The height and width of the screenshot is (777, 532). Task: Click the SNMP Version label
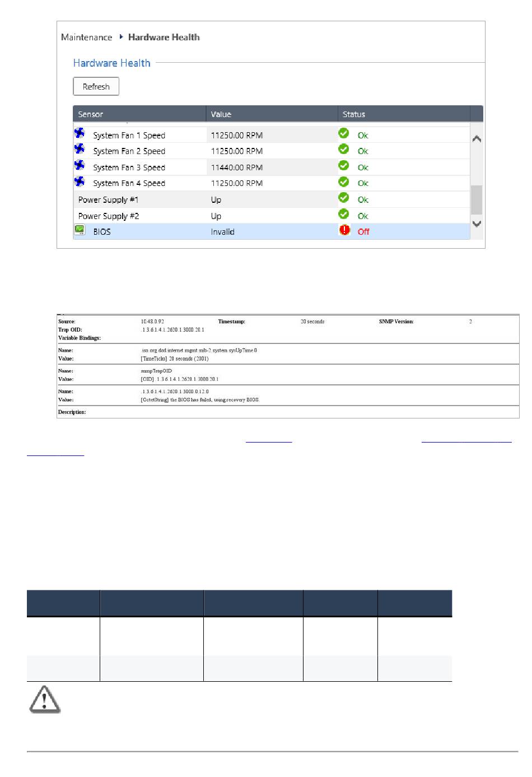click(x=396, y=322)
